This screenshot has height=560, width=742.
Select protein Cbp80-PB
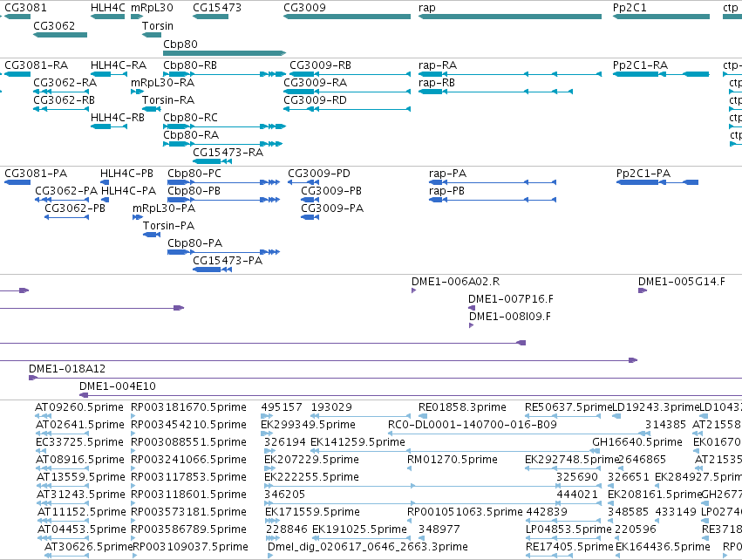[x=194, y=191]
